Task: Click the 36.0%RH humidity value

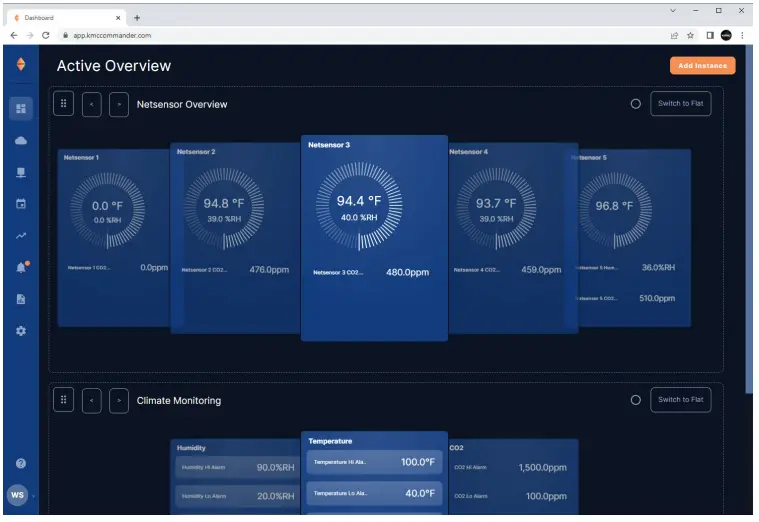Action: click(658, 267)
